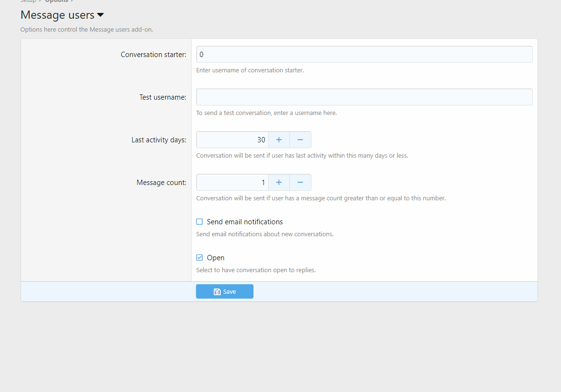Click the 'Conversation starter:' field label
This screenshot has width=561, height=392.
pos(153,55)
